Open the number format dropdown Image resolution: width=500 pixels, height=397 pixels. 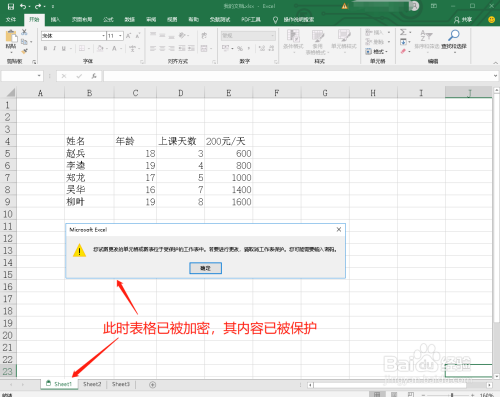pyautogui.click(x=273, y=35)
